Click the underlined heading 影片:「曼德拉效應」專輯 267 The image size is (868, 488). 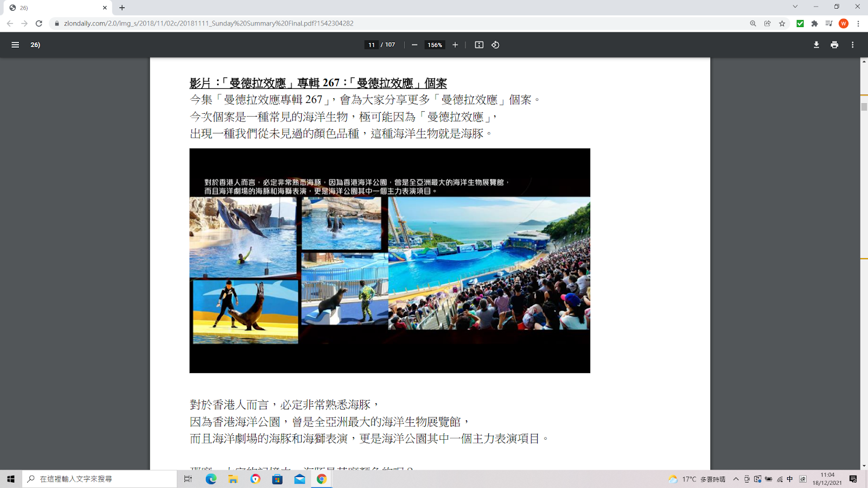[x=318, y=83]
